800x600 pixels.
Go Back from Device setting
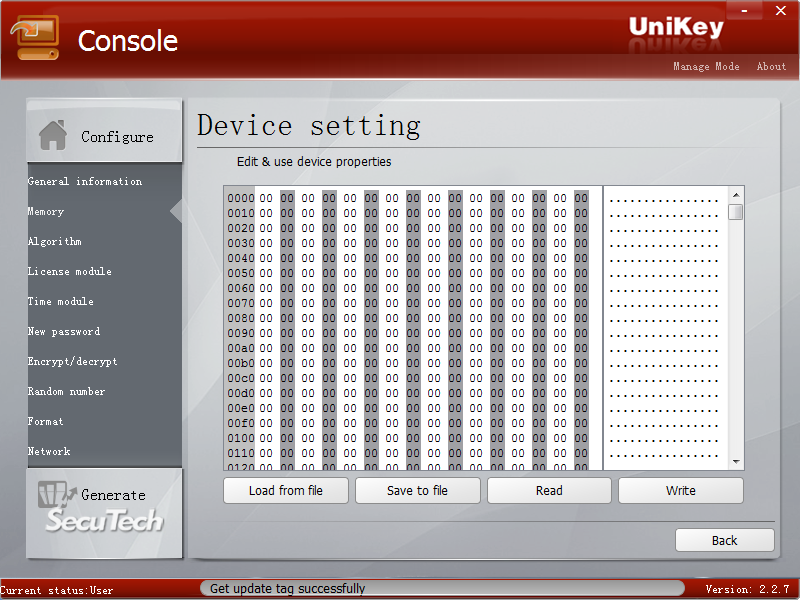click(724, 540)
